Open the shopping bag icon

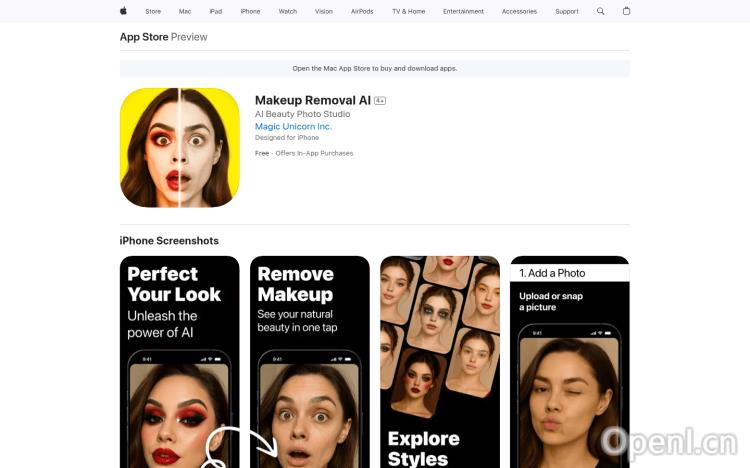[x=626, y=11]
